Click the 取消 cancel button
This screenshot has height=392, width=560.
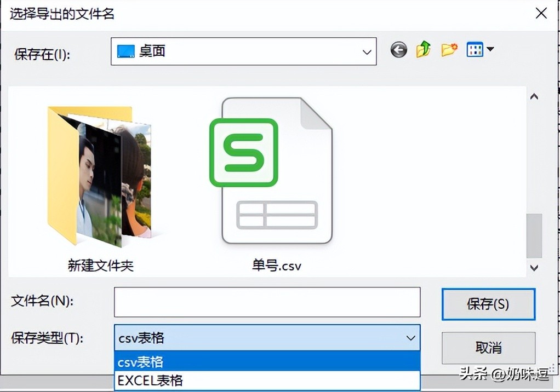488,348
